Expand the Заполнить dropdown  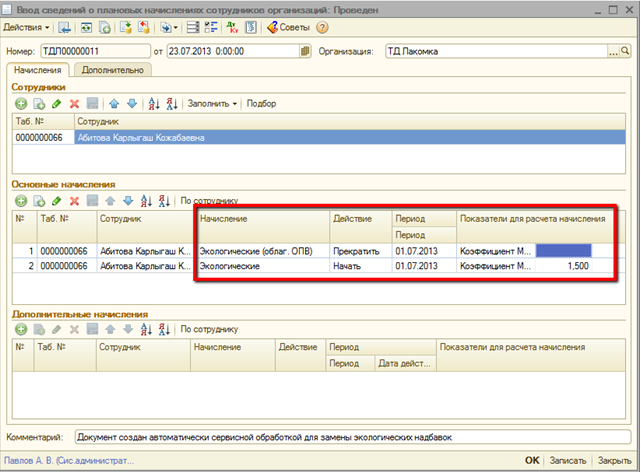coord(214,103)
